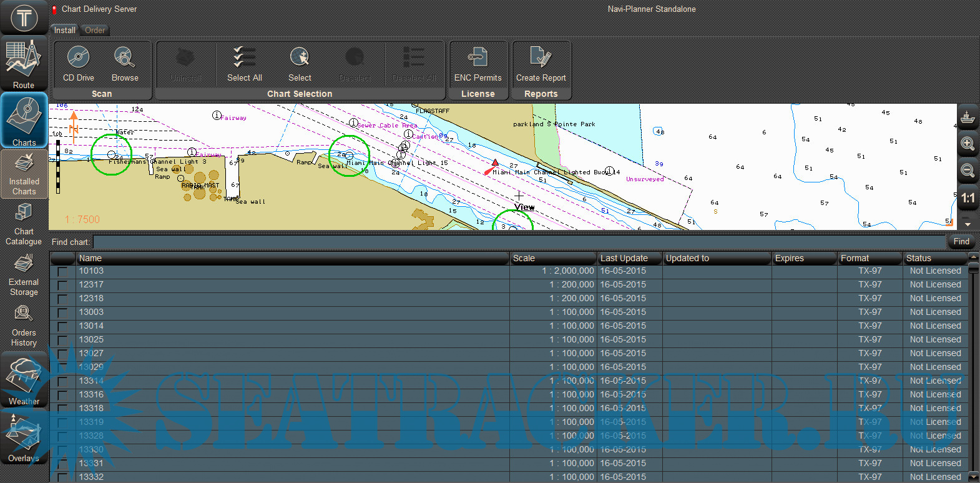Screen dimensions: 980x483
Task: Open ENC Permits license tool
Action: click(478, 57)
